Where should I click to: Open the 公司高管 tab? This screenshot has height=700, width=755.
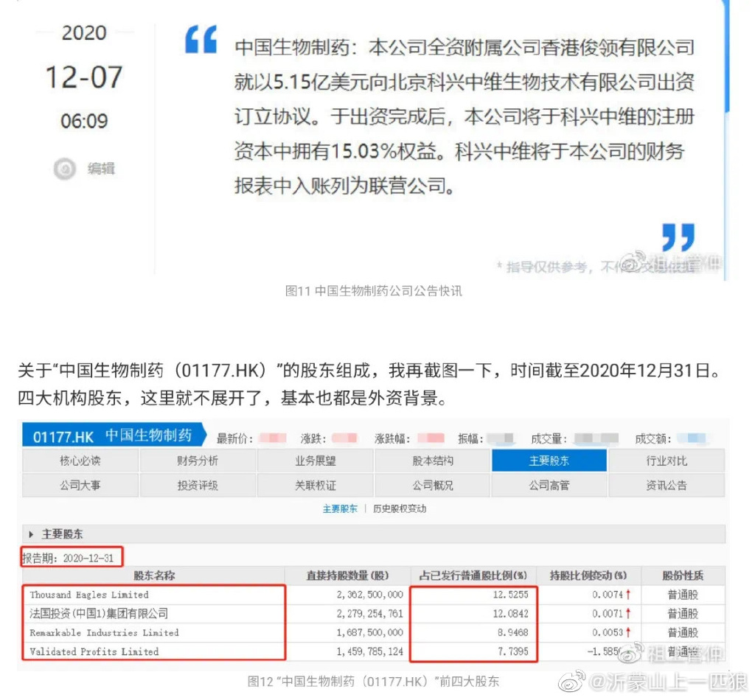coord(549,486)
